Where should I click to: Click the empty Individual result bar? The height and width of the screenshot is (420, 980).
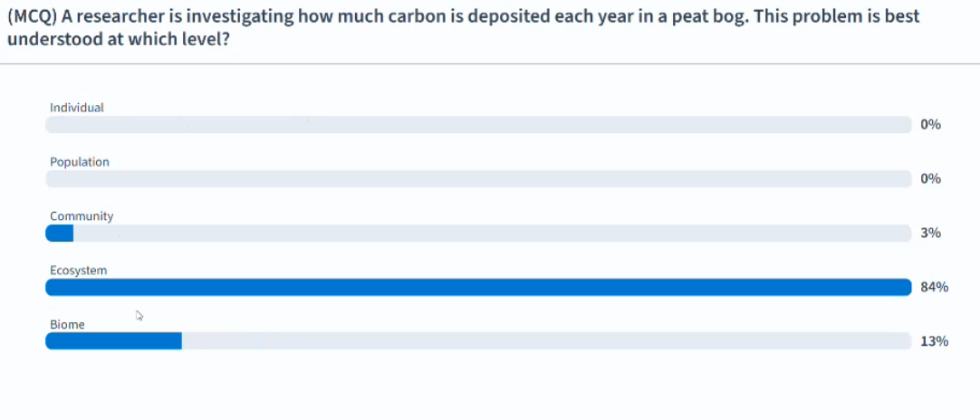coord(478,125)
